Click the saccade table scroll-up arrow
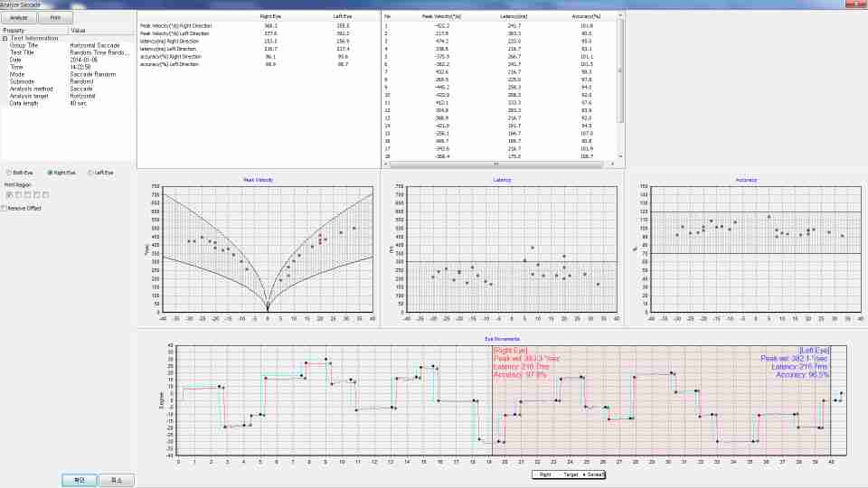This screenshot has width=868, height=488. coord(620,15)
